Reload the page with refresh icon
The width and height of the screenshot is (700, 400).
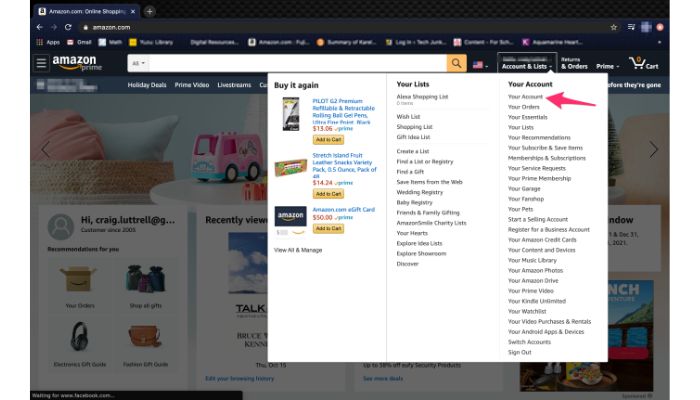pyautogui.click(x=68, y=27)
